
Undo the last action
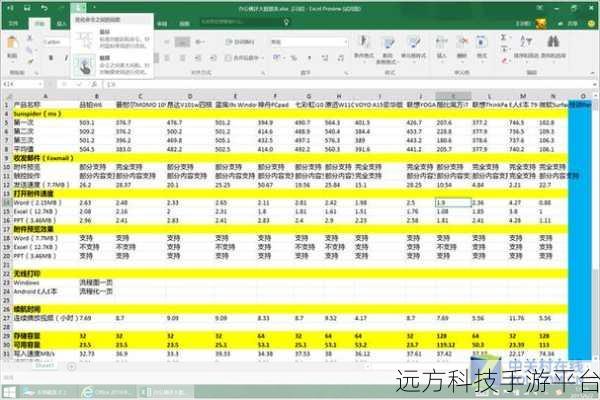(44, 8)
